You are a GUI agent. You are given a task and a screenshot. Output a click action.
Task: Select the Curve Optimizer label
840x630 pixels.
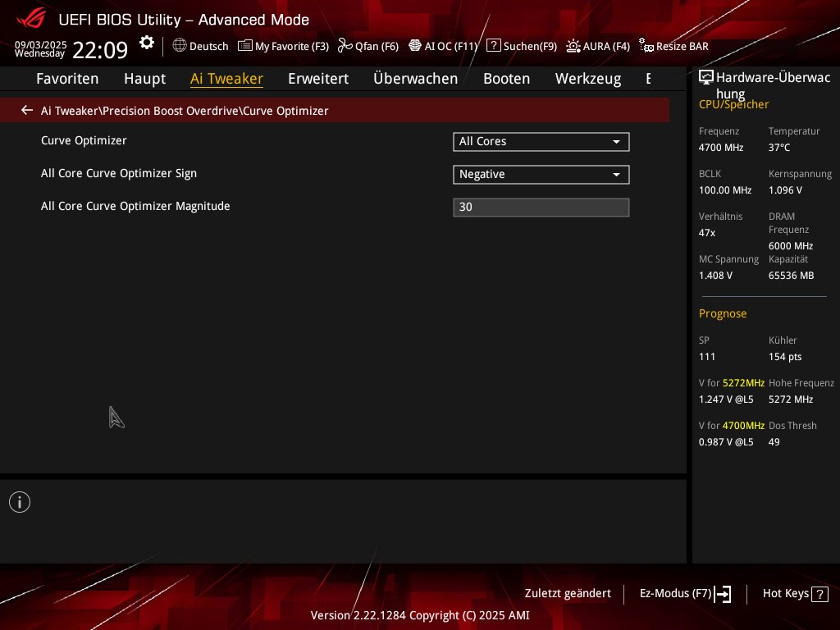[84, 140]
